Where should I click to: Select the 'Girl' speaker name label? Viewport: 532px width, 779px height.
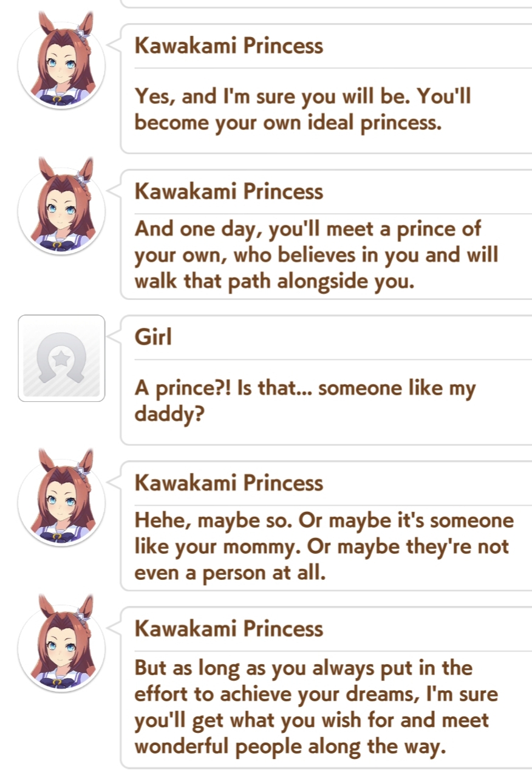pos(153,337)
